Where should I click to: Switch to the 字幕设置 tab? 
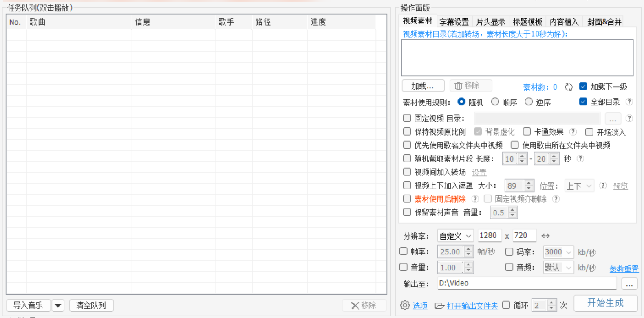(454, 22)
